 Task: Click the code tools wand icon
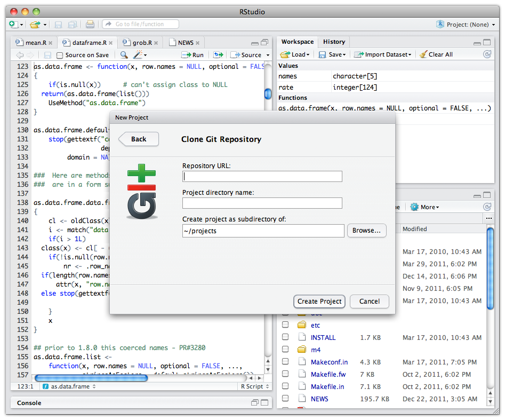click(x=137, y=55)
